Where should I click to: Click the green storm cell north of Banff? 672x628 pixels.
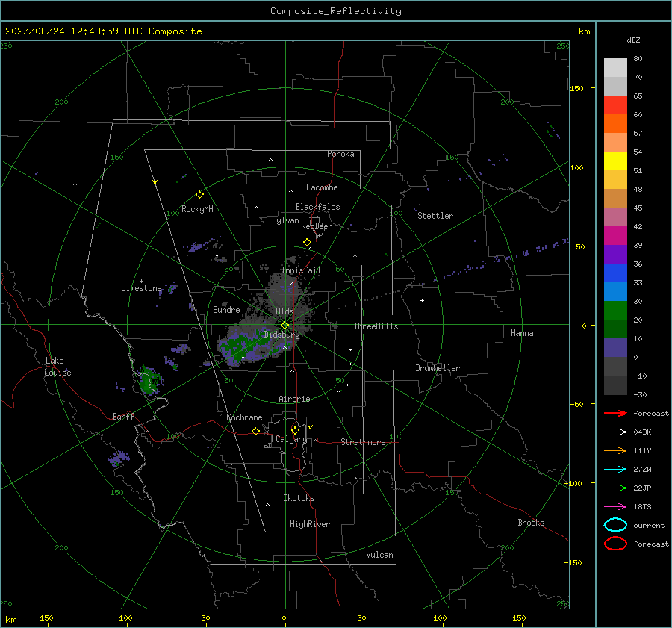tap(148, 380)
